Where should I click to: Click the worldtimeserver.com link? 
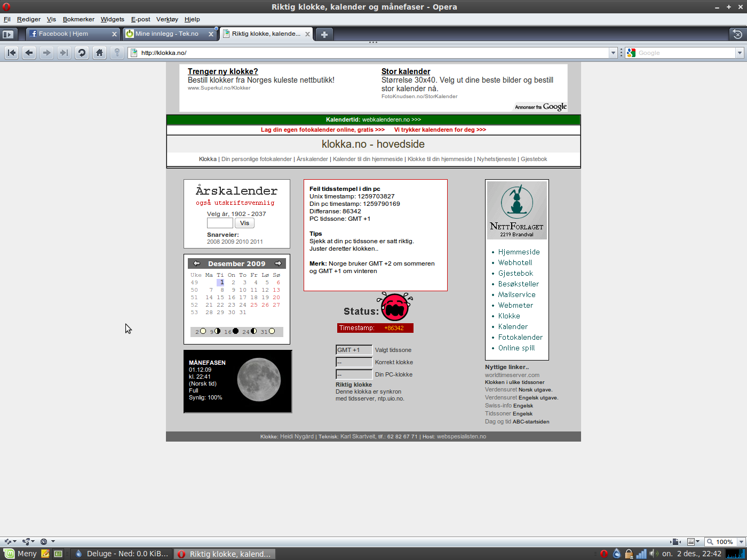click(512, 375)
